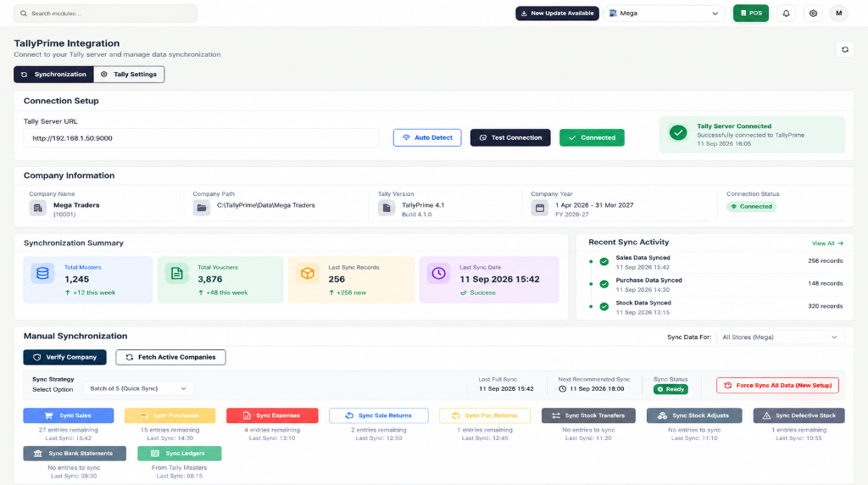Click the Sales Data Synced check icon
Viewport: 868px width, 485px height.
(x=604, y=261)
